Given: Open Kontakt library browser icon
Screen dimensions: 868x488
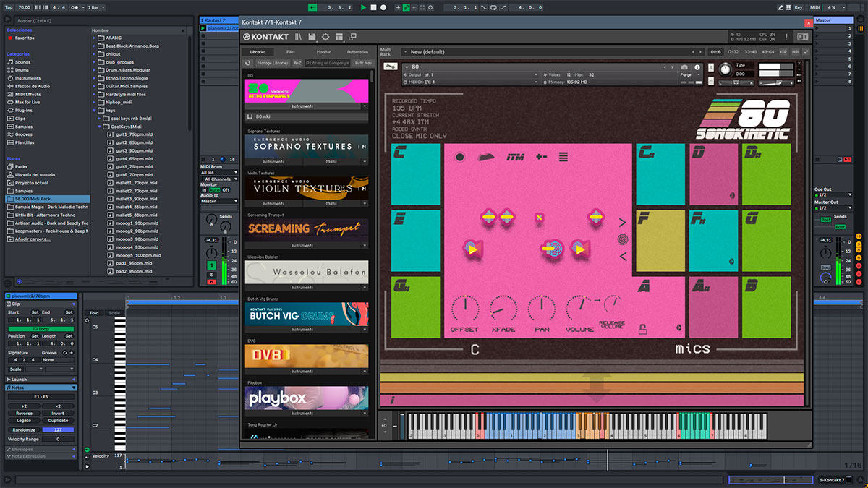Looking at the screenshot, I should pos(298,37).
